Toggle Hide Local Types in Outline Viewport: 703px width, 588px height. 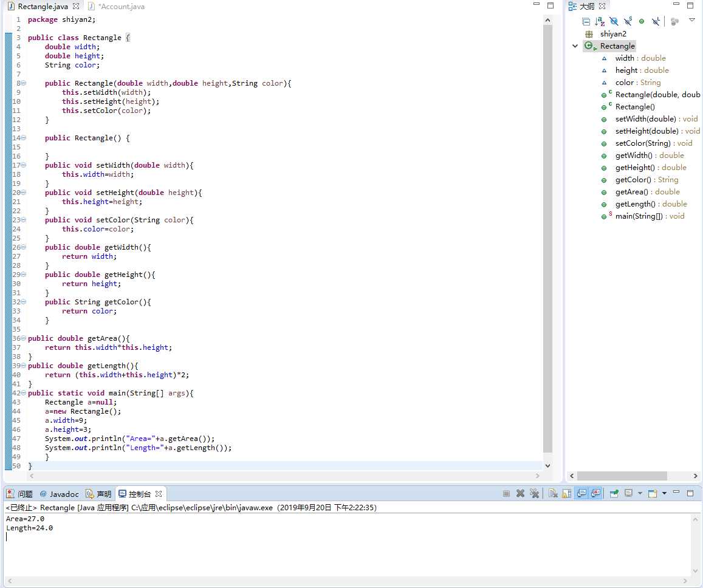(656, 21)
